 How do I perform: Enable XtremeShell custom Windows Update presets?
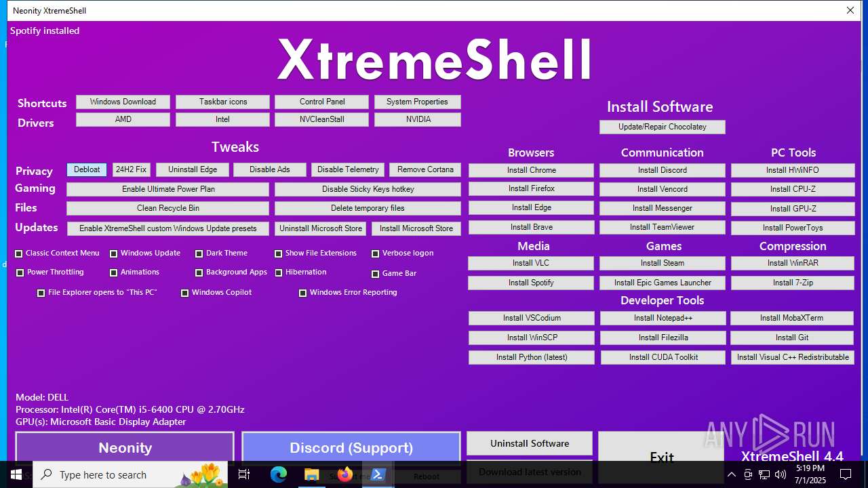(168, 228)
